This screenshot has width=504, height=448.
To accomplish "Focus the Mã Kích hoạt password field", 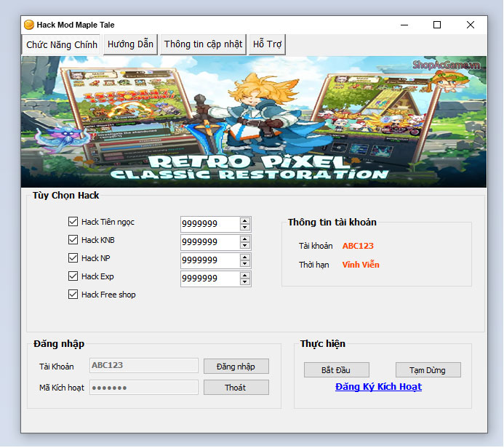I will [144, 388].
